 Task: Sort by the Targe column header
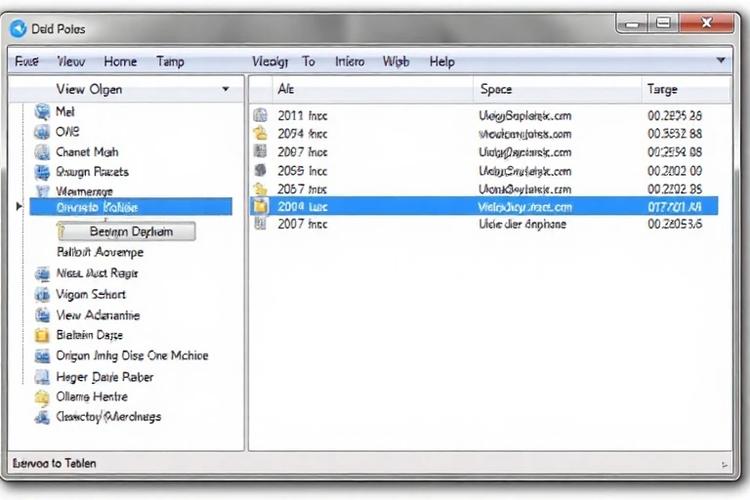662,90
